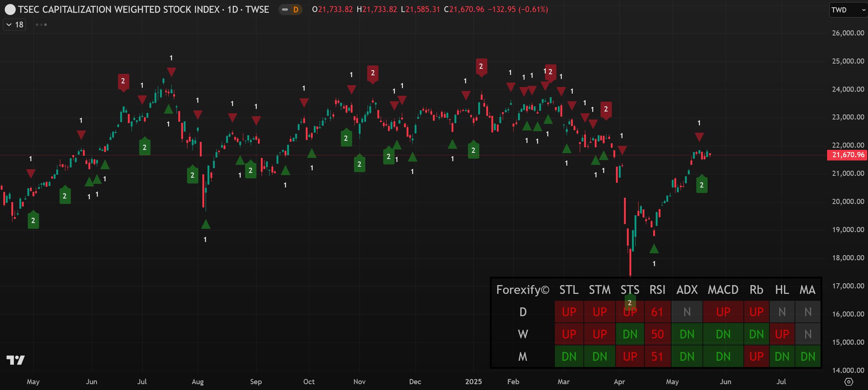Click the 20,000.00 price axis label
Image resolution: width=868 pixels, height=390 pixels.
[848, 201]
